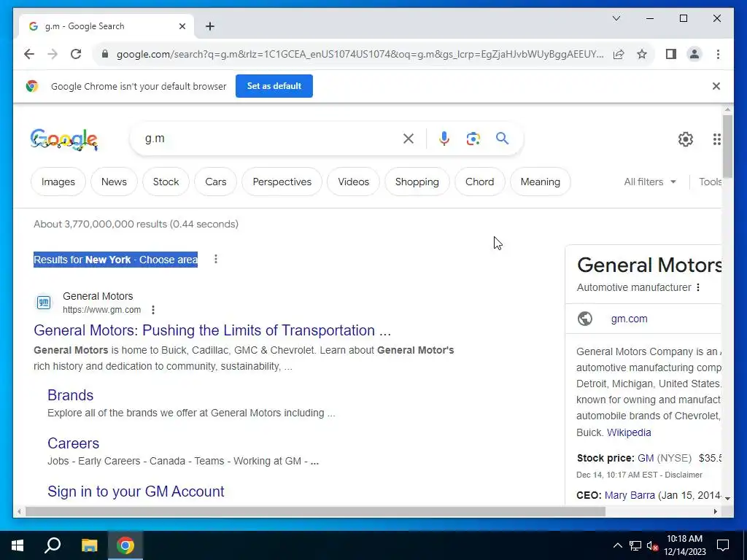
Task: Clear the search box text
Action: [409, 139]
